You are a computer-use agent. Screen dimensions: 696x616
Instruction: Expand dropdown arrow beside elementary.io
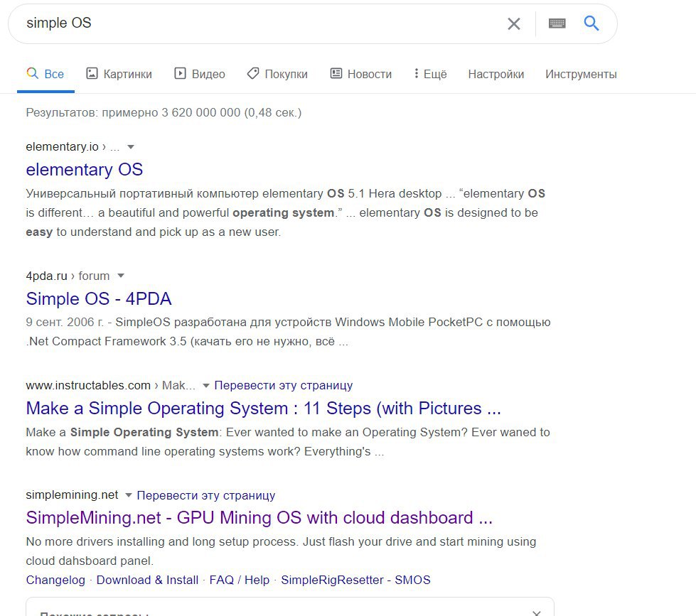click(131, 147)
